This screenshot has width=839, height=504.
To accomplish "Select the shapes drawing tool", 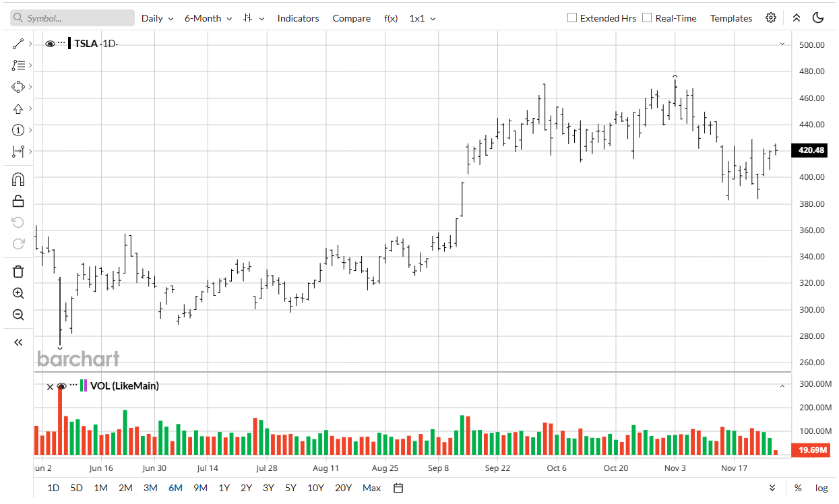I will (x=18, y=87).
